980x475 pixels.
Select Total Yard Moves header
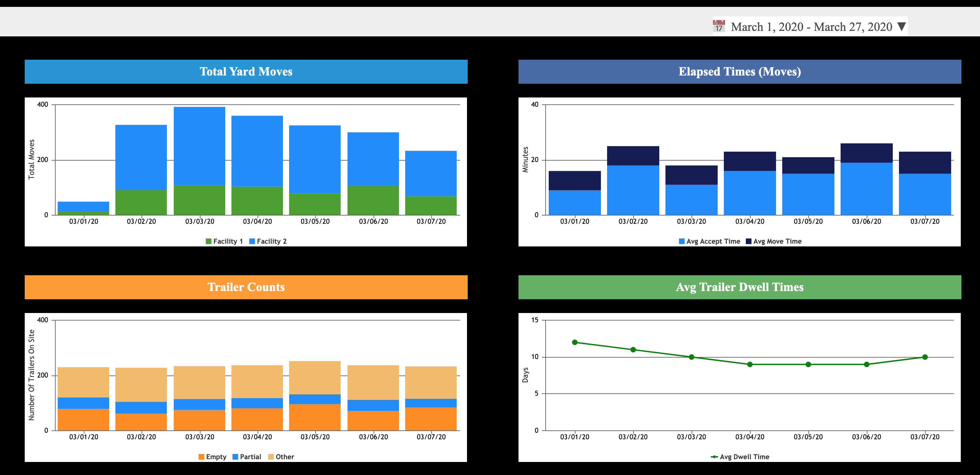(246, 71)
